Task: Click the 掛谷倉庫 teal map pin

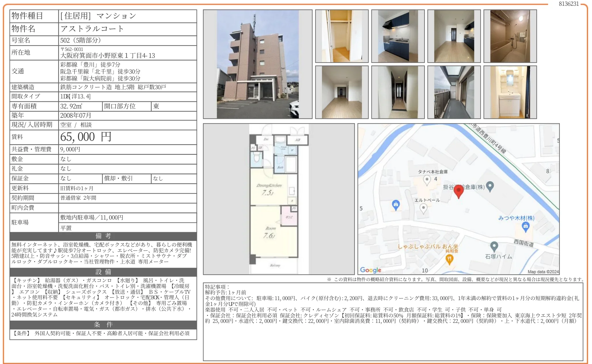Action: [490, 186]
